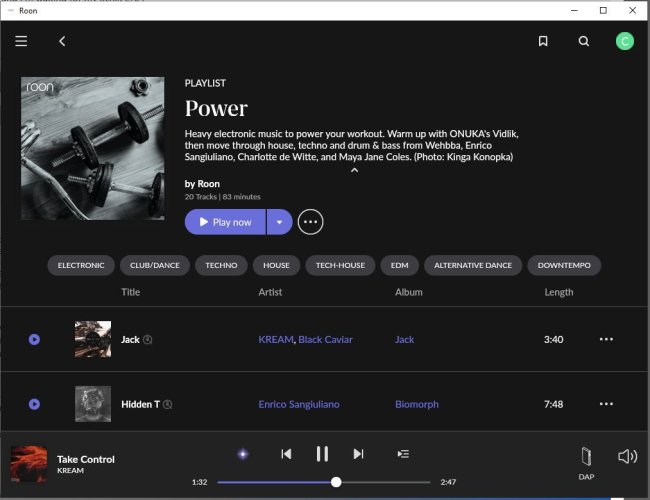Select the ALTERNATIVE DANCE genre tag

473,265
